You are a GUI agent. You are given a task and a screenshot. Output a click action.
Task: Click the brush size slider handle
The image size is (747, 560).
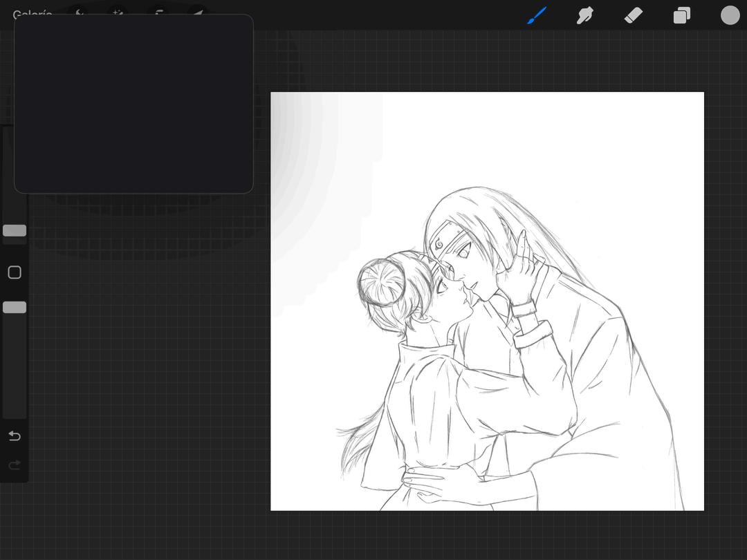pyautogui.click(x=15, y=230)
